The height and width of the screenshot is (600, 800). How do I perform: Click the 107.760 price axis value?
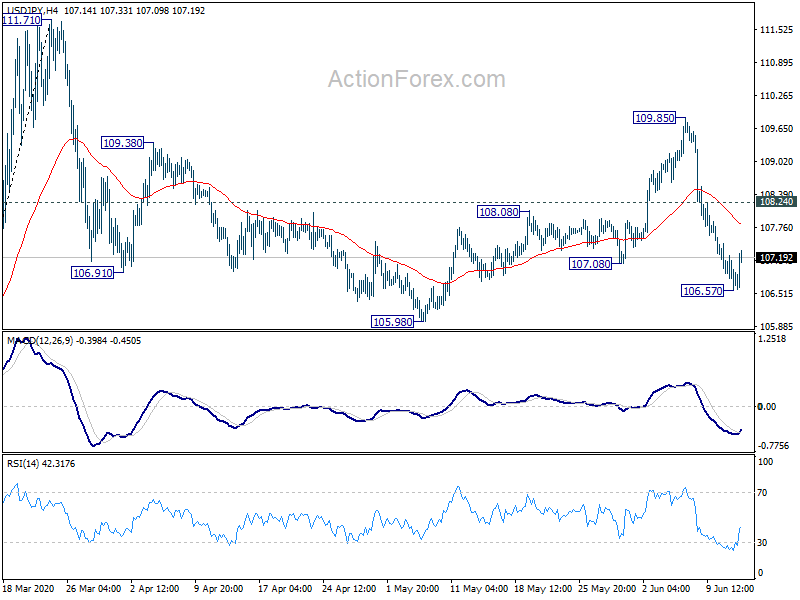coord(777,228)
